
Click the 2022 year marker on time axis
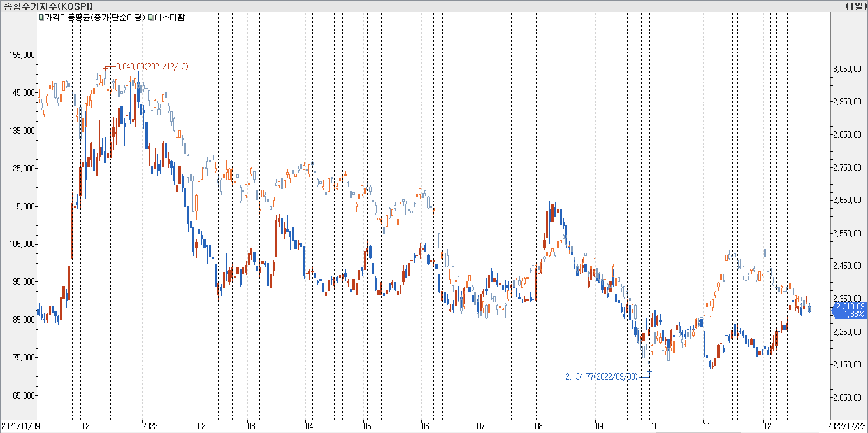pyautogui.click(x=150, y=426)
